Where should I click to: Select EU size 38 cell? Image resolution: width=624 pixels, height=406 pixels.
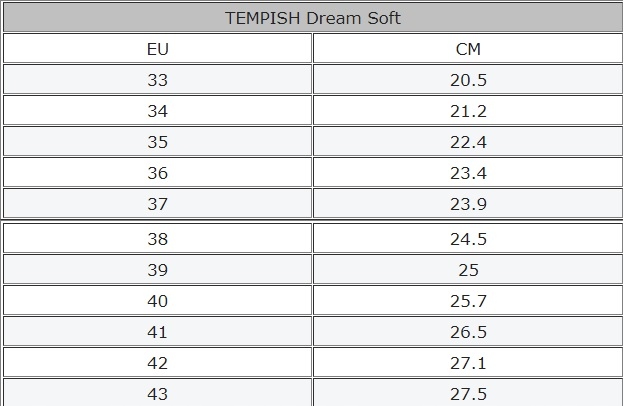tap(157, 239)
